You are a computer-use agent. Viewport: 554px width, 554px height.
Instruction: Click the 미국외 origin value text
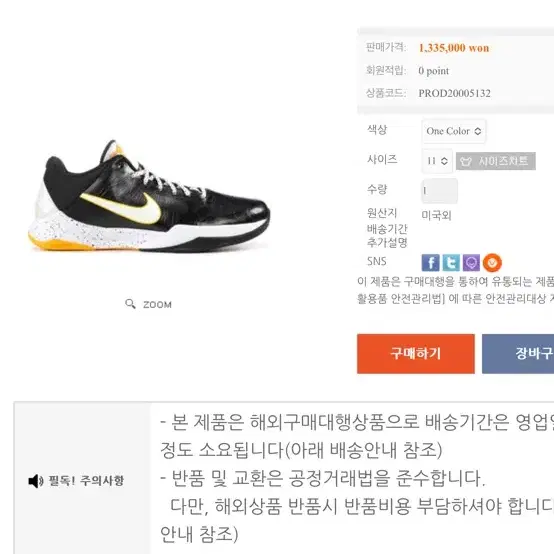pos(436,215)
